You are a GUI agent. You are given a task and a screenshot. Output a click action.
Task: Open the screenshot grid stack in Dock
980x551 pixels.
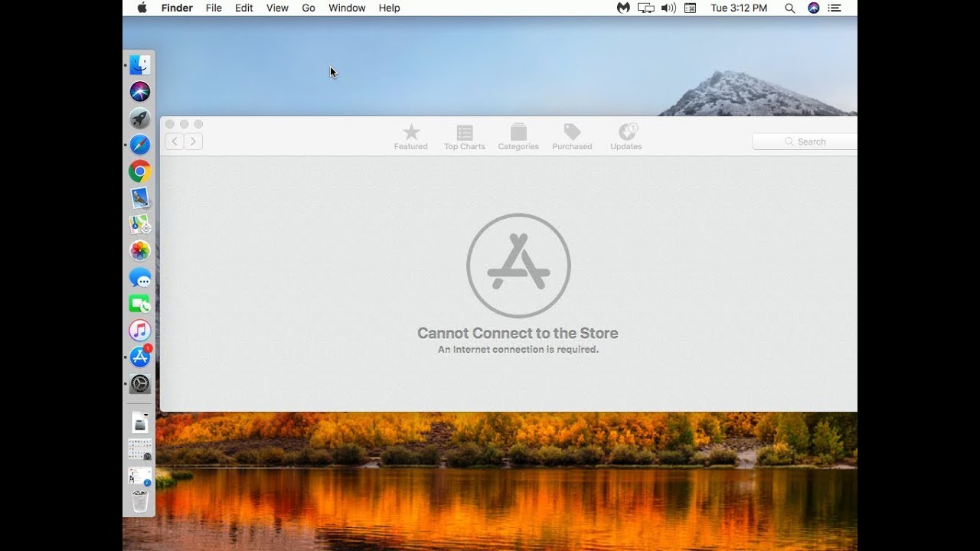(x=139, y=449)
